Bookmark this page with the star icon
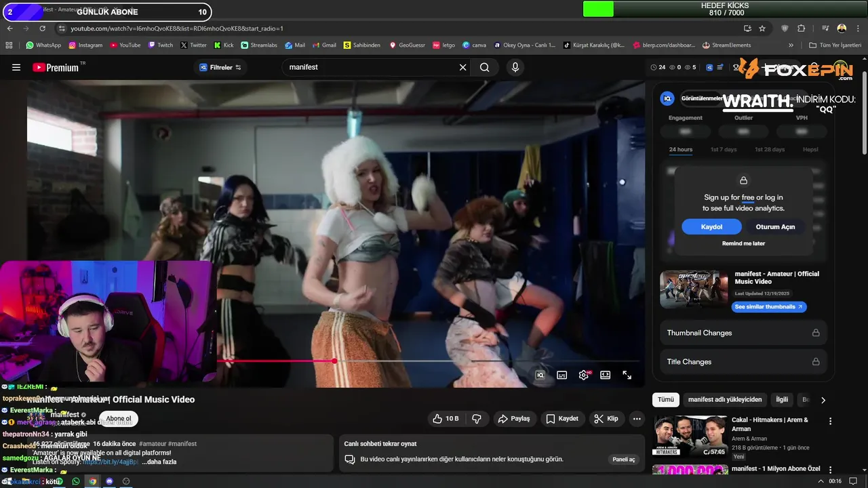Viewport: 868px width, 488px height. pyautogui.click(x=762, y=28)
